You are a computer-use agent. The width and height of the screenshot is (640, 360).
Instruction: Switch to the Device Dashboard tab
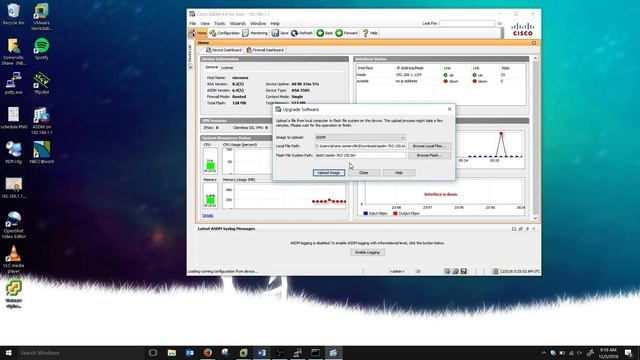point(224,50)
